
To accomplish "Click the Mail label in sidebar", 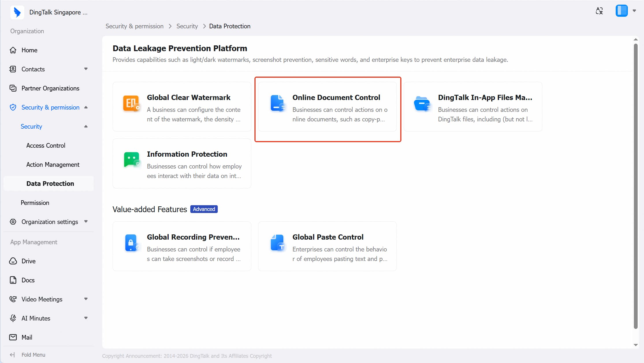I will 27,337.
